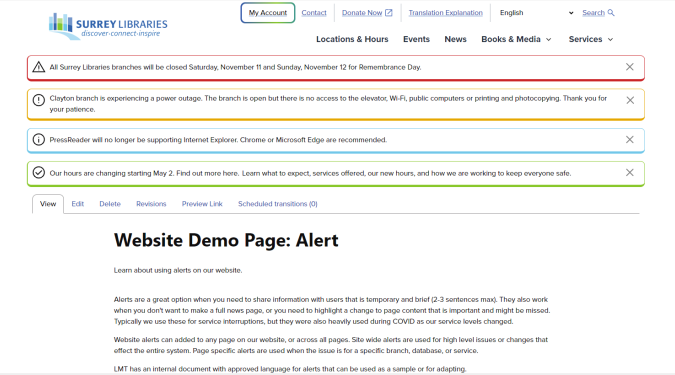Dismiss the PressReader Internet Explorer alert
This screenshot has height=375, width=675.
pyautogui.click(x=629, y=139)
